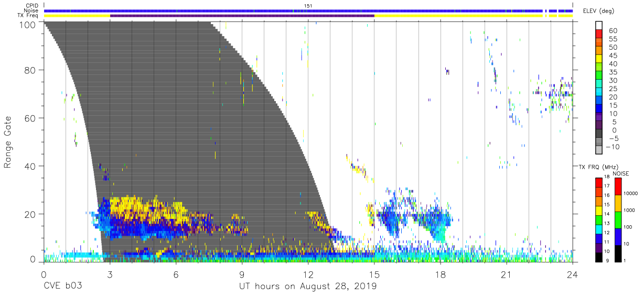Click the cyan segment of TX FRQ colorbar

click(599, 229)
